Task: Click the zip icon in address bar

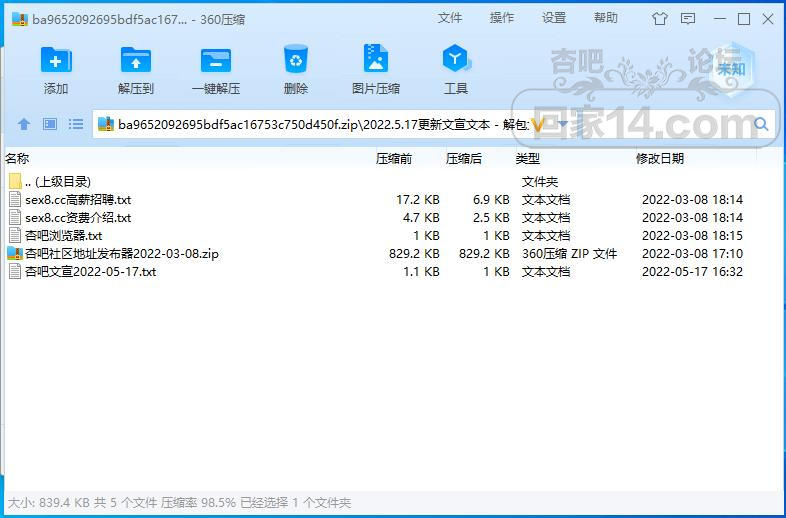Action: pos(106,124)
